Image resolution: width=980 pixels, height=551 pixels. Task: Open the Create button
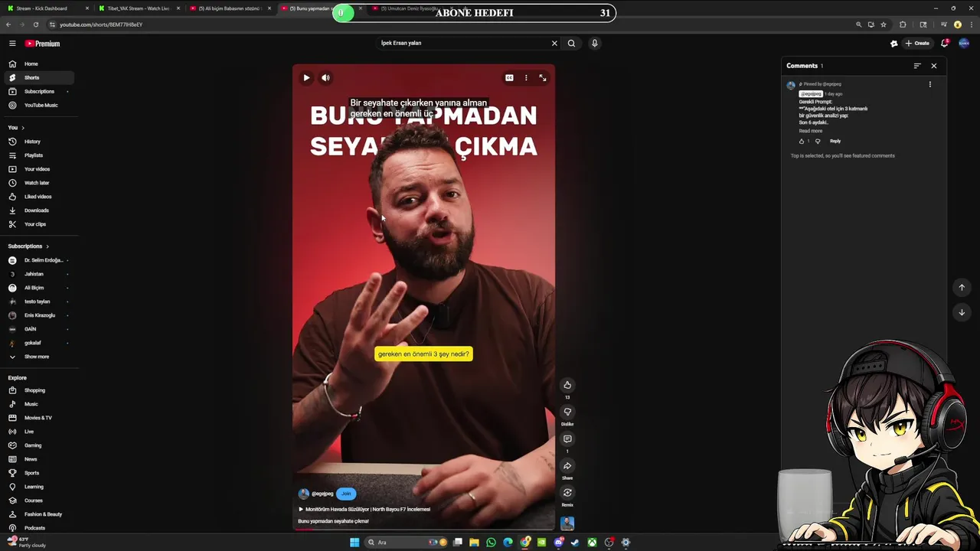tap(917, 44)
